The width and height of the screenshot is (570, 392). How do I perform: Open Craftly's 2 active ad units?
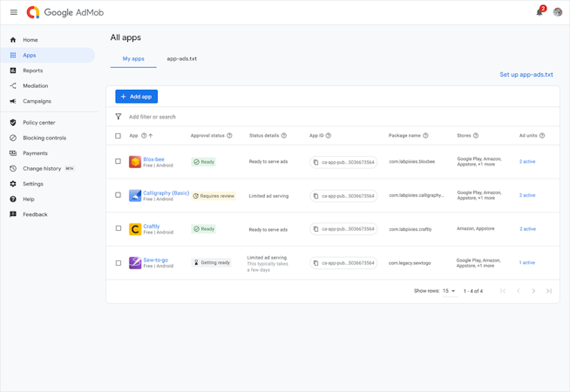527,229
